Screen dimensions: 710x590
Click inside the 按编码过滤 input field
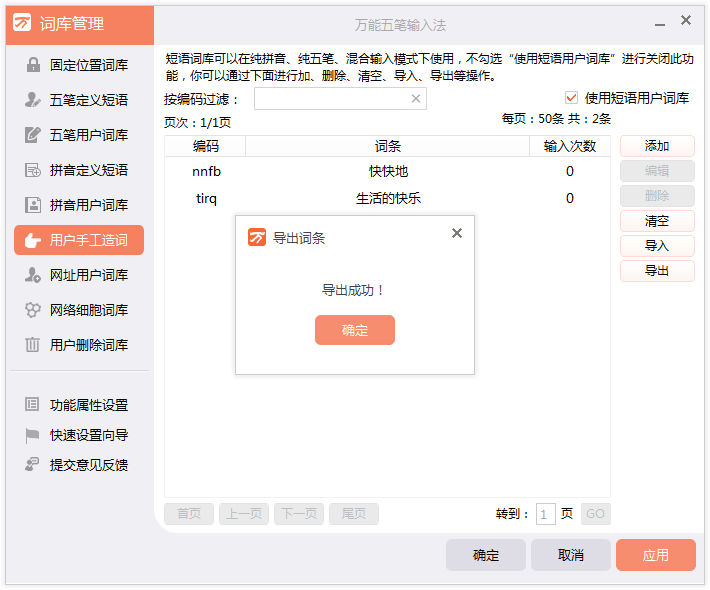tap(332, 98)
